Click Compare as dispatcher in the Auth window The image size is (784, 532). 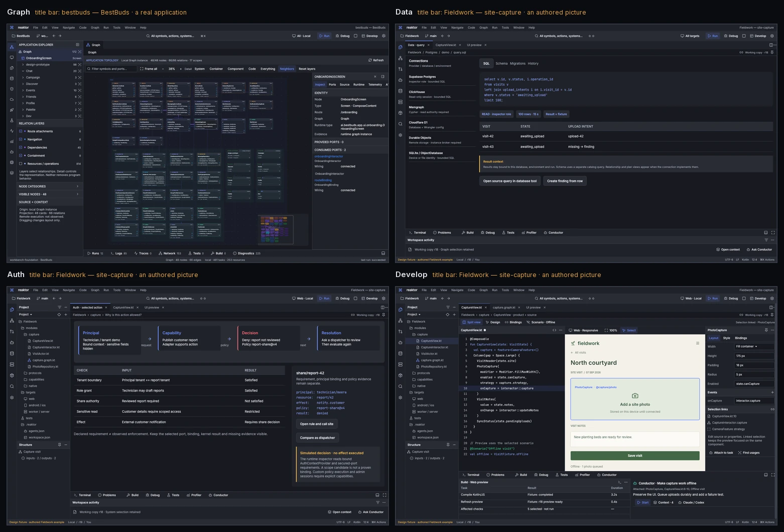[x=317, y=438]
